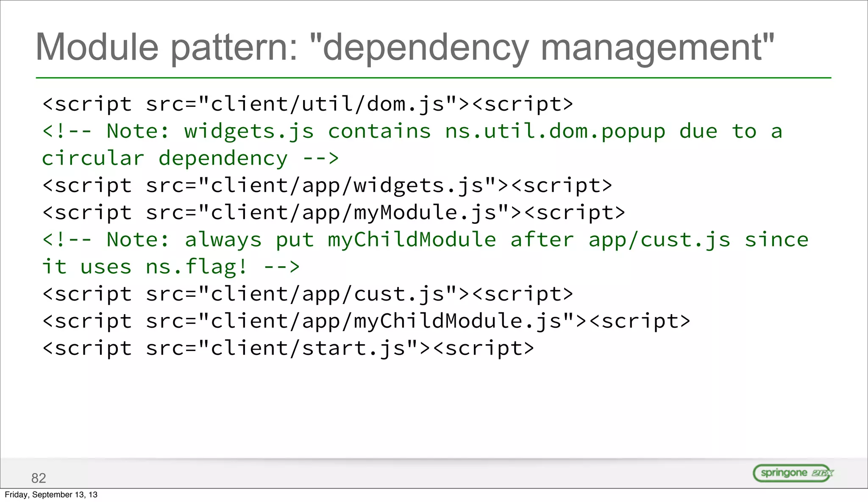This screenshot has width=868, height=502.
Task: Click the client/app/myChildModule.js script line
Action: (x=366, y=321)
